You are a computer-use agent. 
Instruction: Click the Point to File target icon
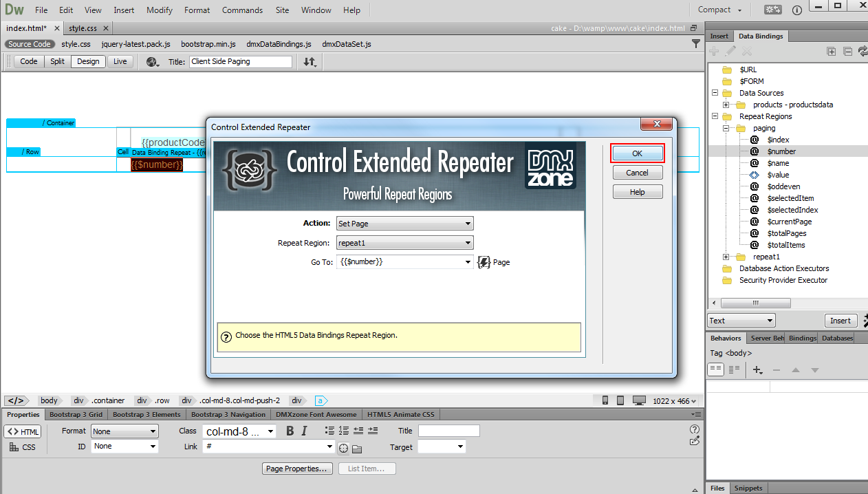tap(343, 449)
